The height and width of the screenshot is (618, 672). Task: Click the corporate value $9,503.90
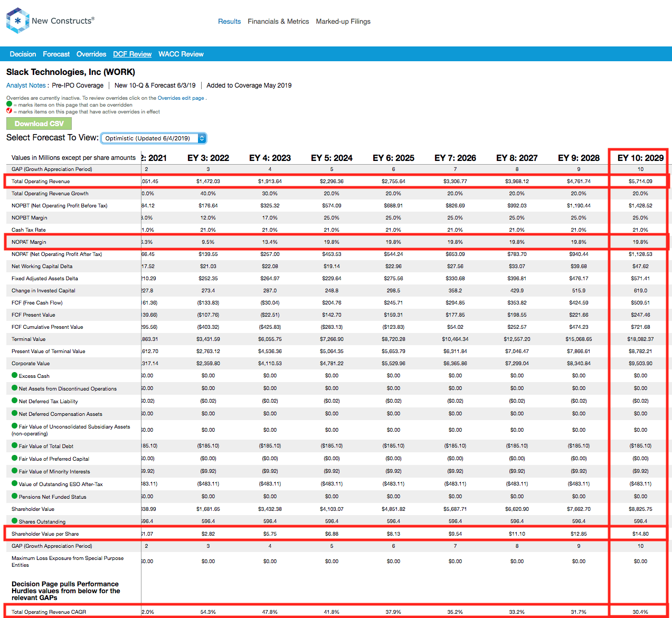coord(640,364)
